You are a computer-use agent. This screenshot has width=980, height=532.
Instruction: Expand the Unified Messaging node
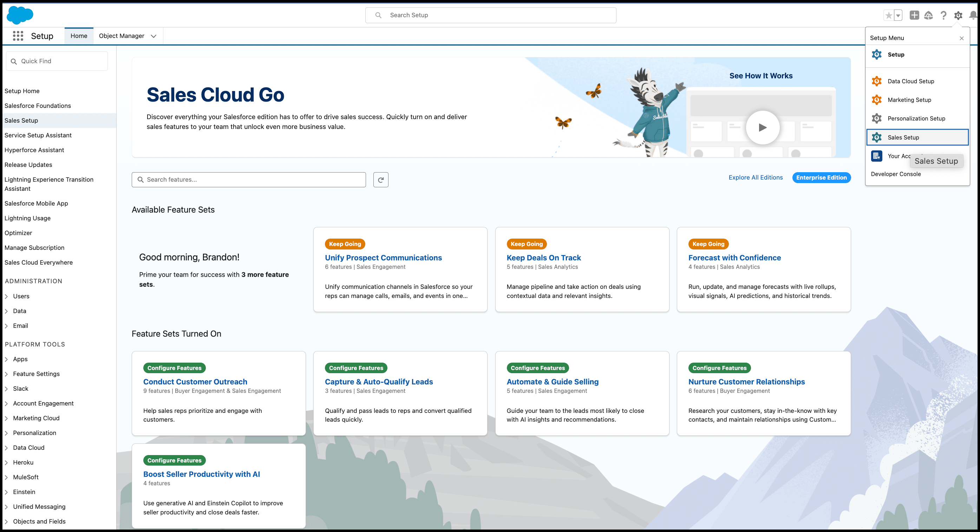(x=6, y=507)
